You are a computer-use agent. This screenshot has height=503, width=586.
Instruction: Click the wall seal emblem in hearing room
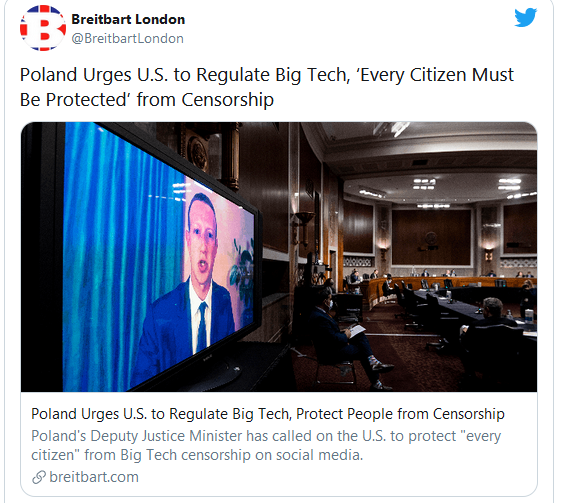click(431, 240)
